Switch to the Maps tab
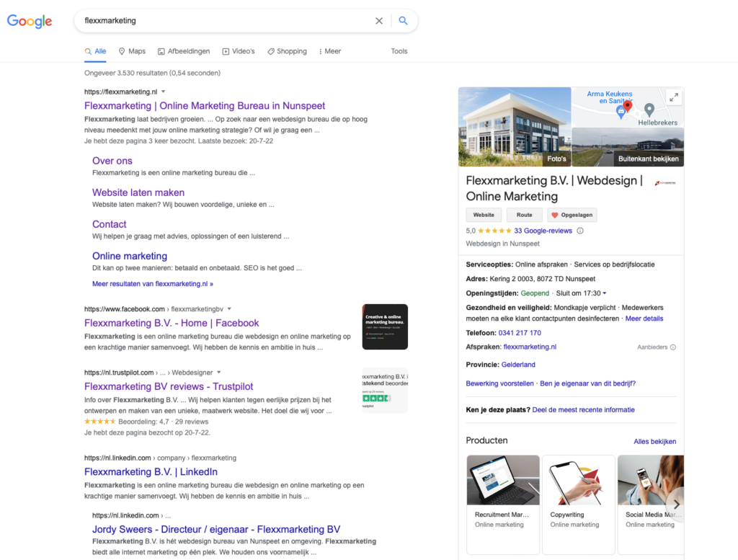Image resolution: width=738 pixels, height=560 pixels. [x=133, y=51]
